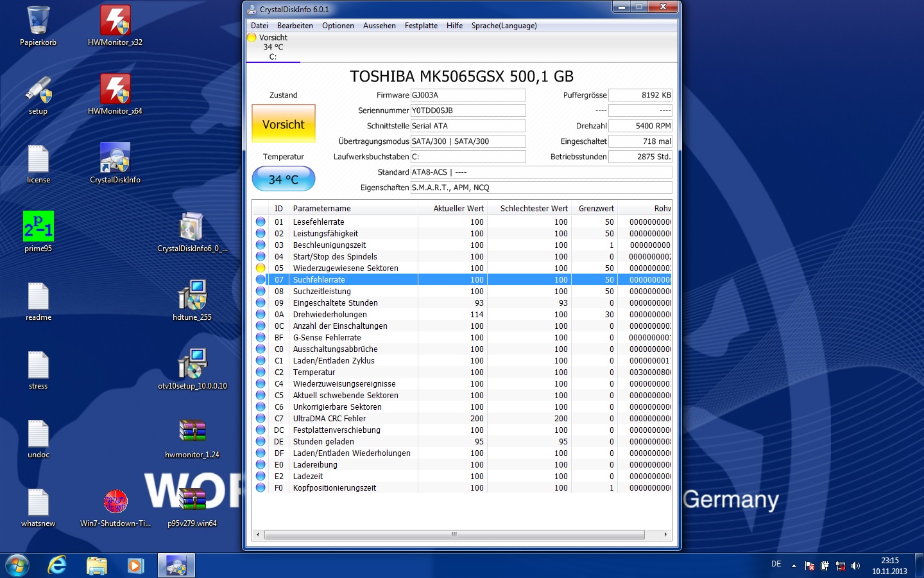Image resolution: width=924 pixels, height=578 pixels.
Task: Open Windows Explorer from the taskbar
Action: point(97,566)
